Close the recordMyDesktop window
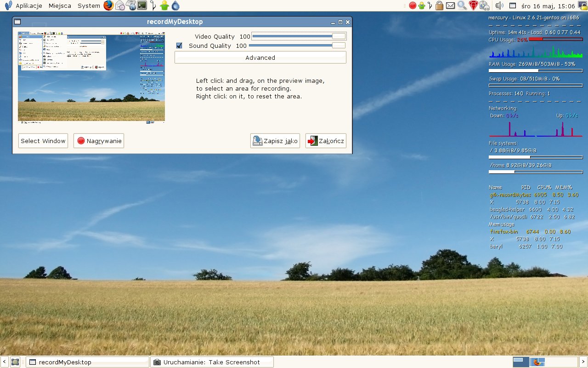Image resolution: width=588 pixels, height=368 pixels. coord(348,22)
